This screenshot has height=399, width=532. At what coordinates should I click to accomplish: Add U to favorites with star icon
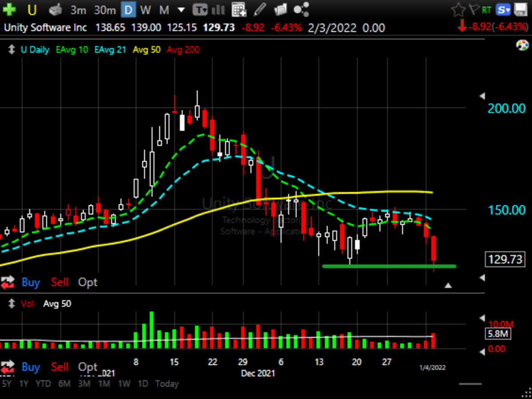(x=458, y=9)
